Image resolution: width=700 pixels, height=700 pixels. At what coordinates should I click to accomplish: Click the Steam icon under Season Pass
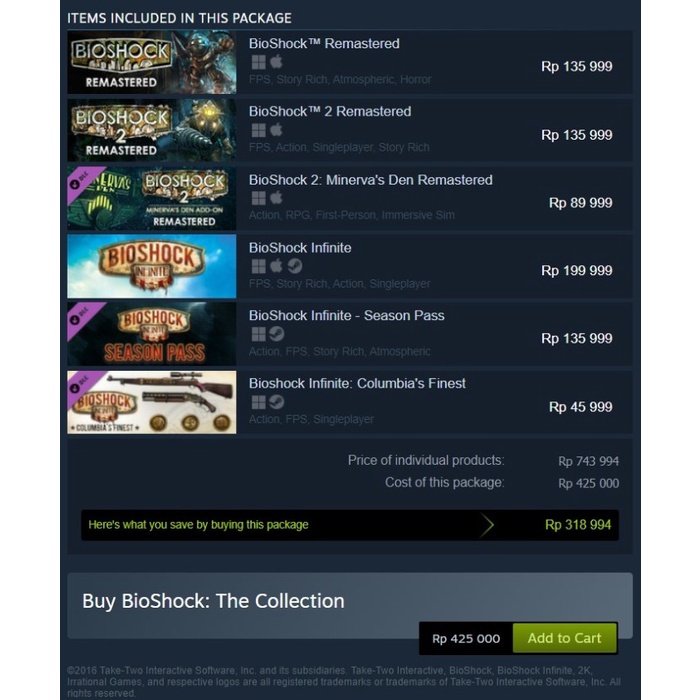(277, 334)
